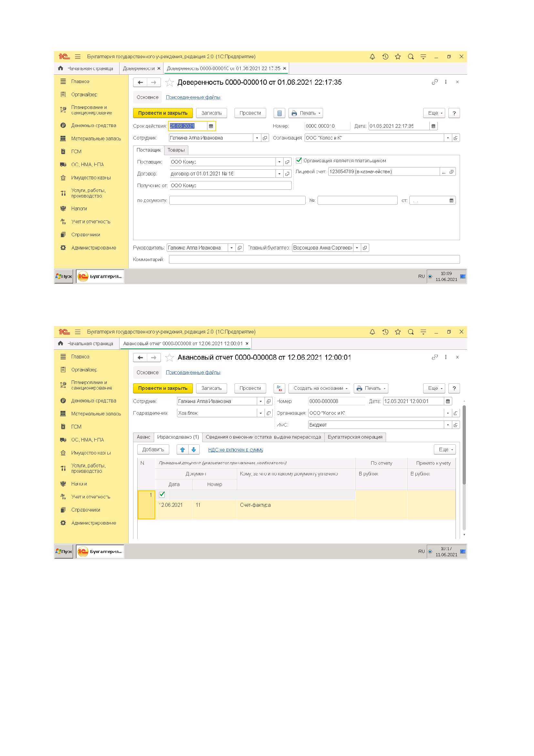This screenshot has height=756, width=534.
Task: Click the Комментарий input field
Action: [x=314, y=260]
